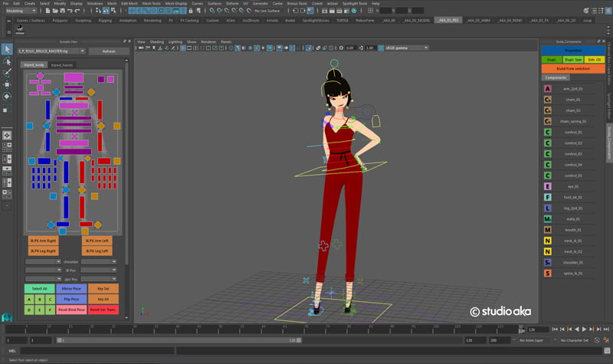Click the 'F' foot component icon
Image resolution: width=613 pixels, height=364 pixels.
(x=548, y=198)
